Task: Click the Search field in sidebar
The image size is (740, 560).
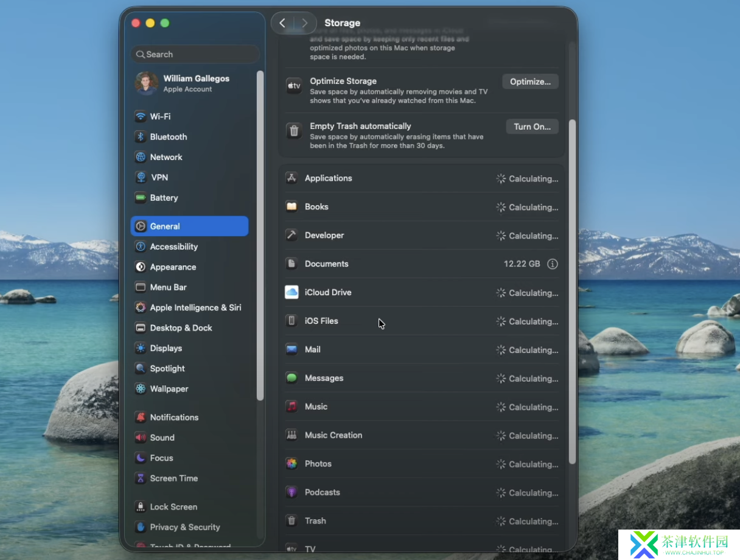Action: (x=195, y=54)
